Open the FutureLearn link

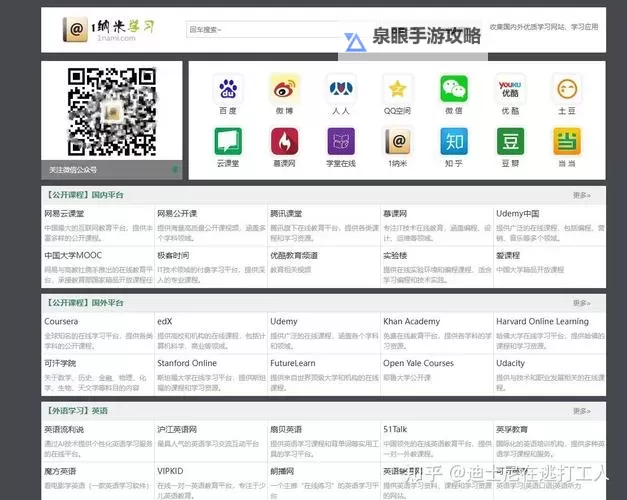click(x=293, y=363)
